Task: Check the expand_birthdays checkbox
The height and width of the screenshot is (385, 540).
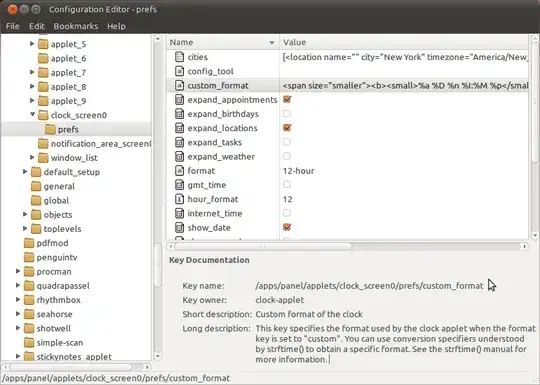Action: click(287, 114)
